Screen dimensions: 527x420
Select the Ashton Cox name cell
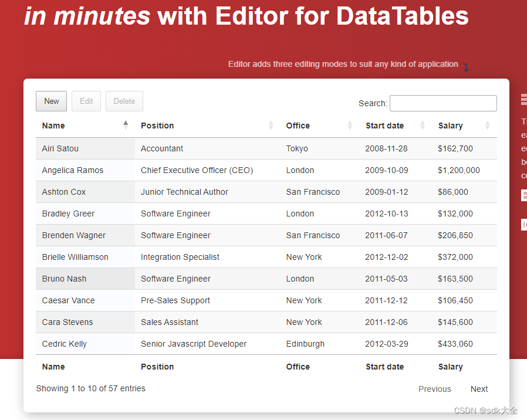pyautogui.click(x=85, y=192)
